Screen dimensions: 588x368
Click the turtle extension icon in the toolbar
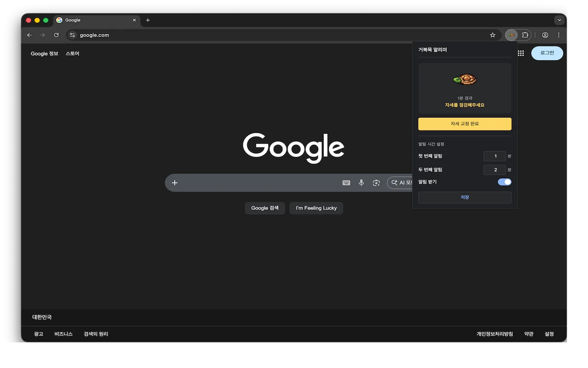coord(511,35)
